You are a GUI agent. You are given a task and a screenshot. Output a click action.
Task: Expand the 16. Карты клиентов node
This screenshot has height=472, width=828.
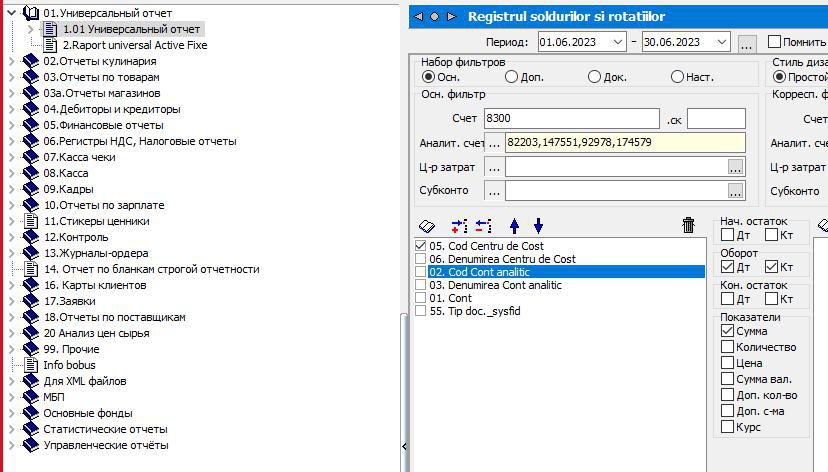click(12, 285)
